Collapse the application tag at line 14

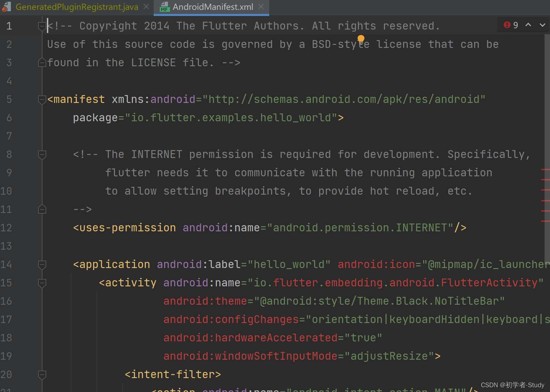[42, 265]
